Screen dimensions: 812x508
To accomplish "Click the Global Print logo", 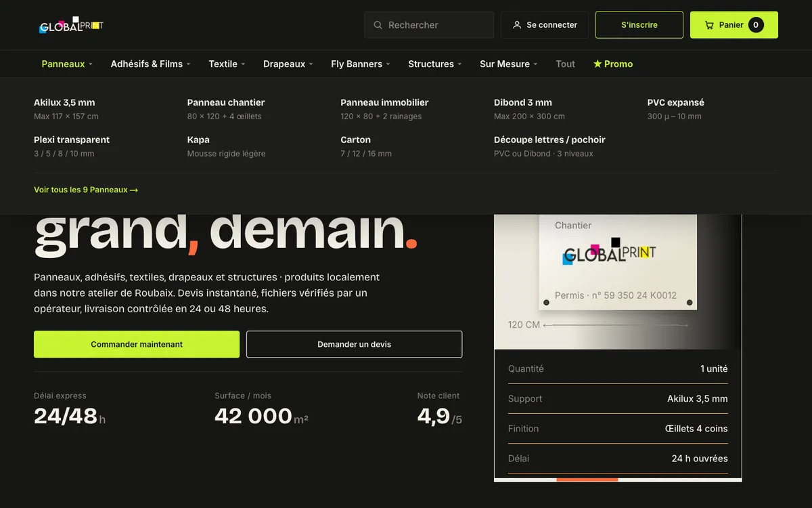I will coord(71,25).
